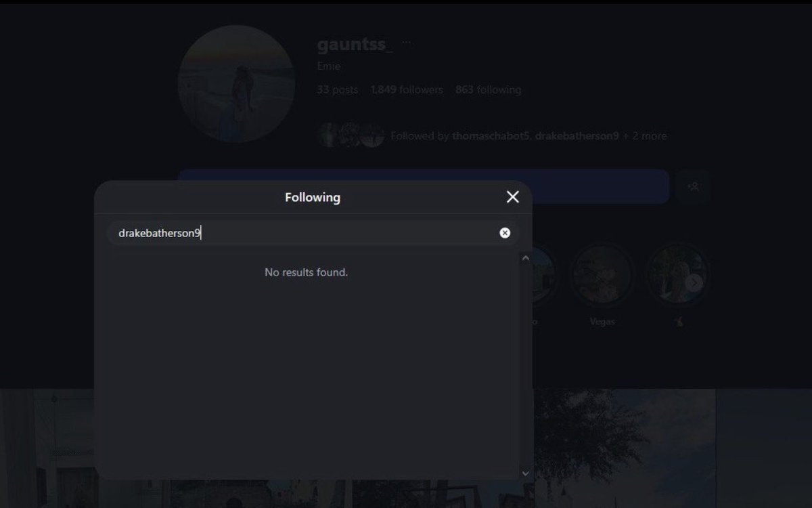Click the similar accounts add-person icon

coord(693,186)
